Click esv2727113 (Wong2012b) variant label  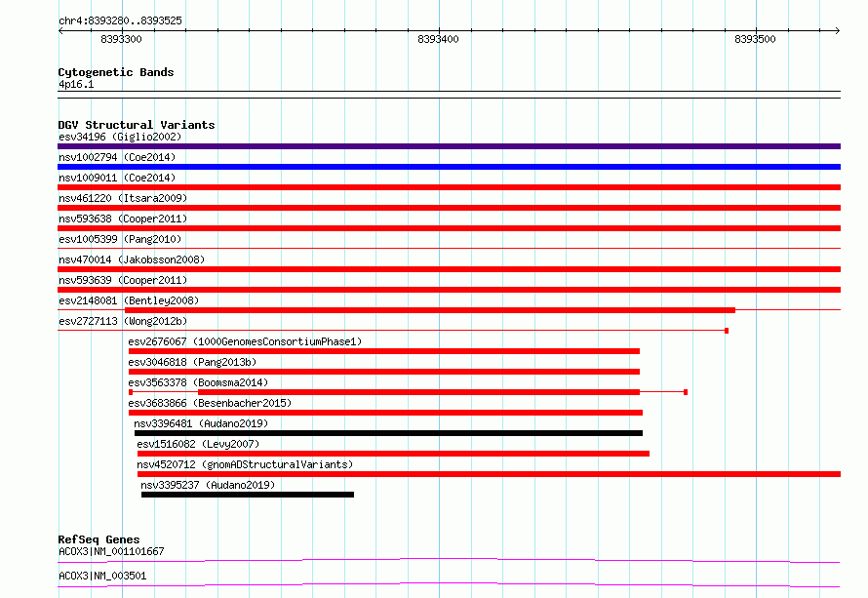click(123, 321)
